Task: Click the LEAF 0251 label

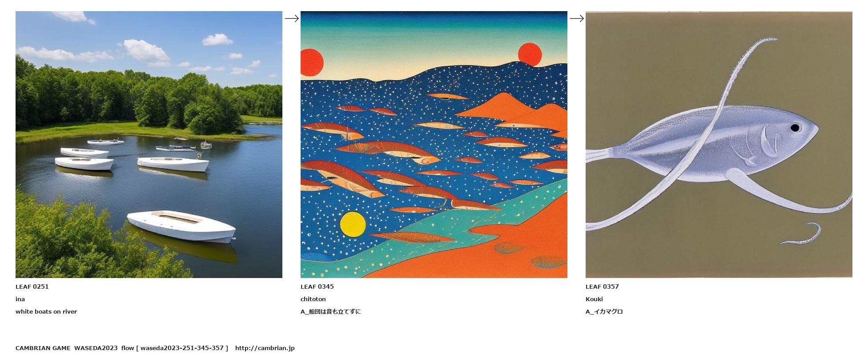Action: (32, 286)
